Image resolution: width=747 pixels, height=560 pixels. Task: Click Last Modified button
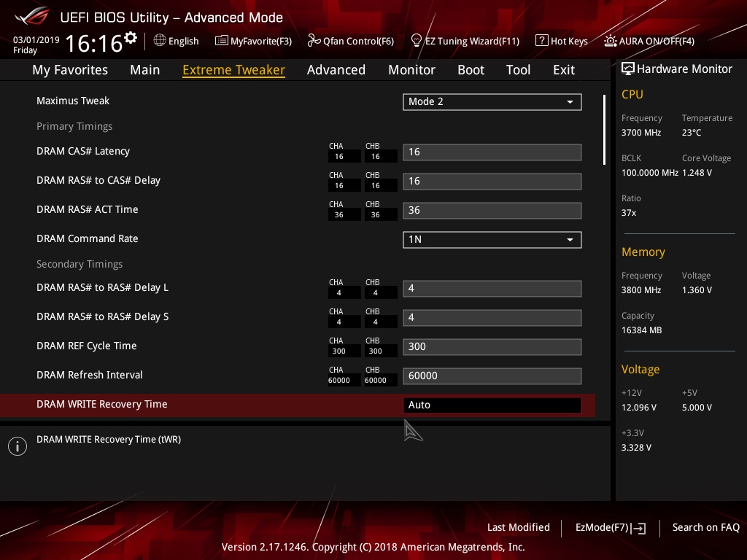519,528
